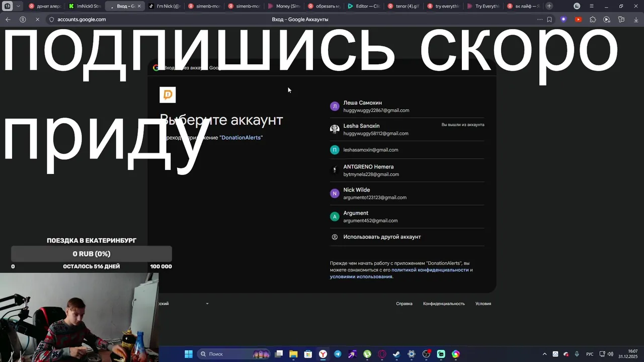Switch to the 'tenor (4).gif' tab

click(403, 6)
